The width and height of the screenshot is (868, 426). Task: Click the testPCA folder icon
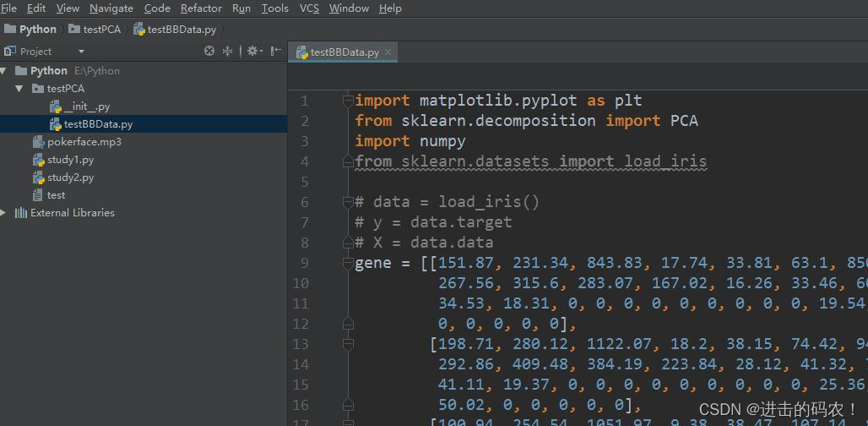click(38, 88)
